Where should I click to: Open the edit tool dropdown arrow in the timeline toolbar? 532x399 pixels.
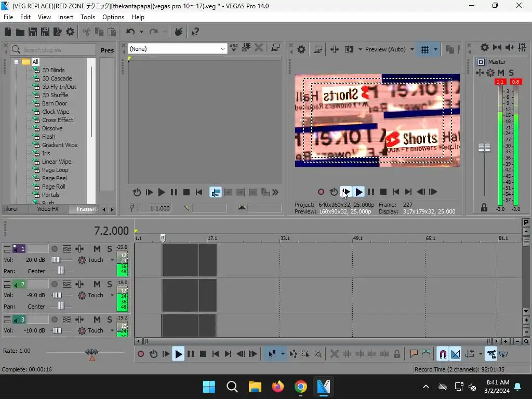point(283,354)
